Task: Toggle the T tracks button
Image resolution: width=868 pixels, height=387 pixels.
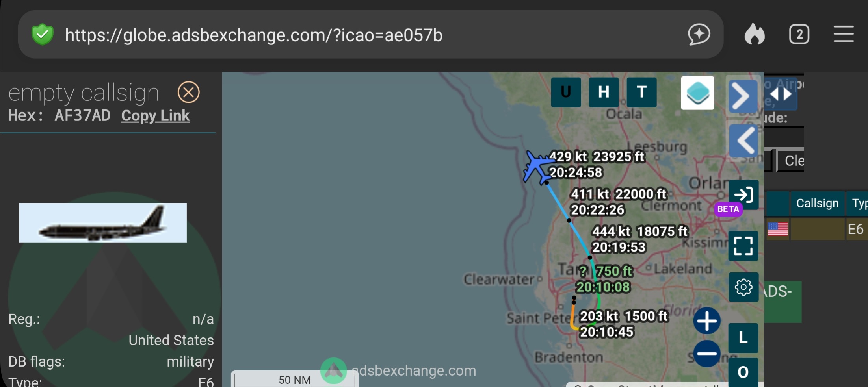Action: point(641,93)
